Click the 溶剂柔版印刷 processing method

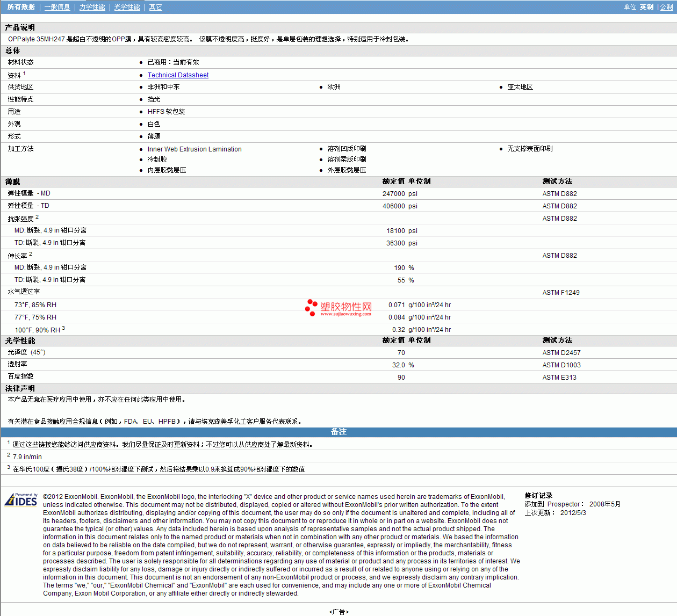tap(347, 160)
